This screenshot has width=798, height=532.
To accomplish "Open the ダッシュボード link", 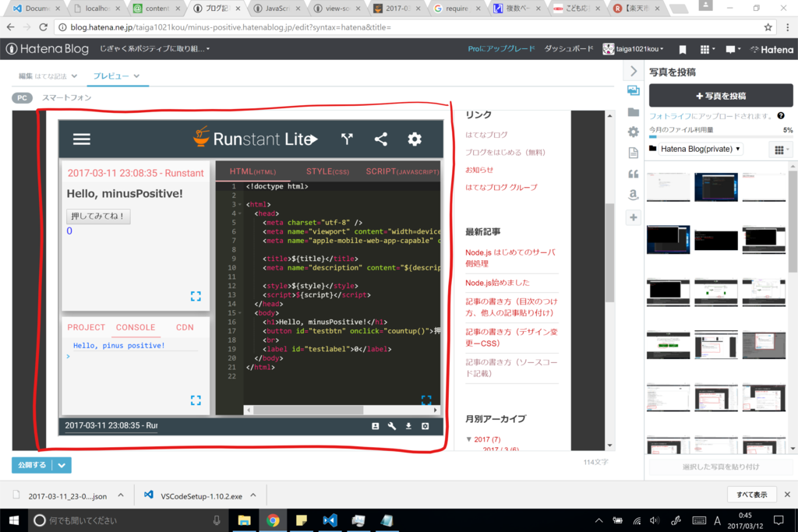I will [568, 49].
